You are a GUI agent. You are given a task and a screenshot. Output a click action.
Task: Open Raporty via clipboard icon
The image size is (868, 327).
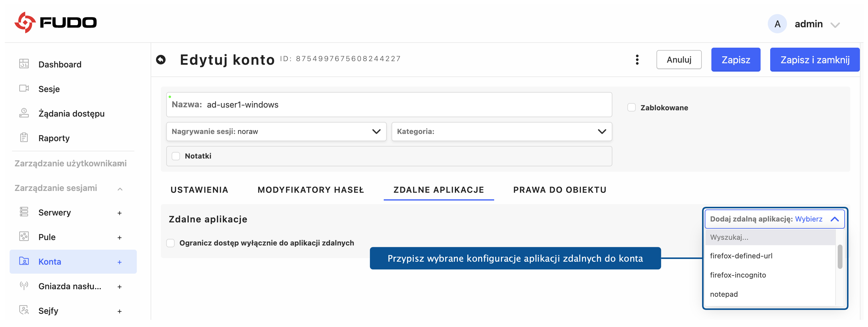click(x=24, y=137)
